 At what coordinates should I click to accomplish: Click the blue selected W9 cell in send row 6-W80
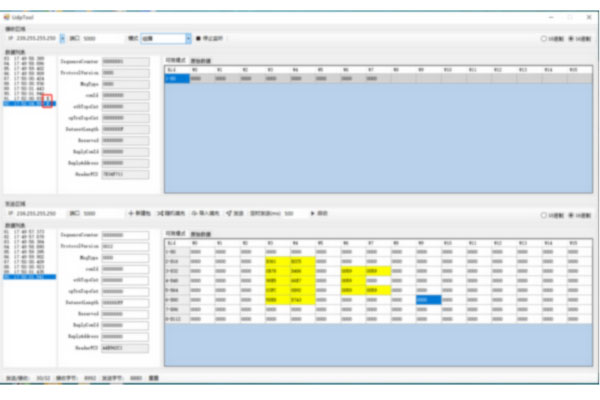[428, 300]
